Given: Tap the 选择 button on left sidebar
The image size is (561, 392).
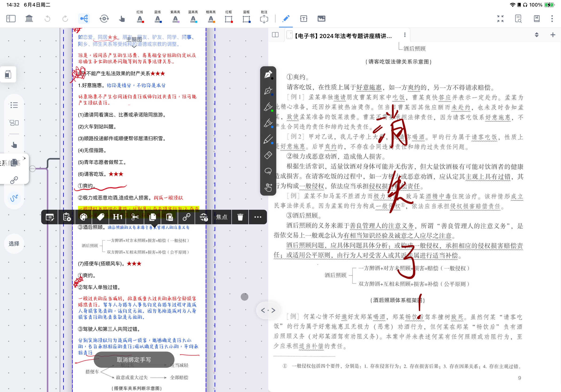Looking at the screenshot, I should pos(14,244).
